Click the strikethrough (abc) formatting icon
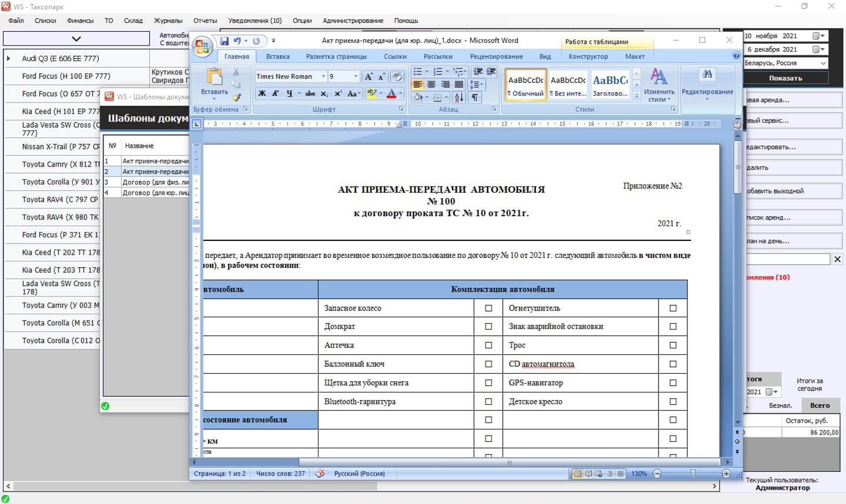This screenshot has height=504, width=846. point(310,93)
